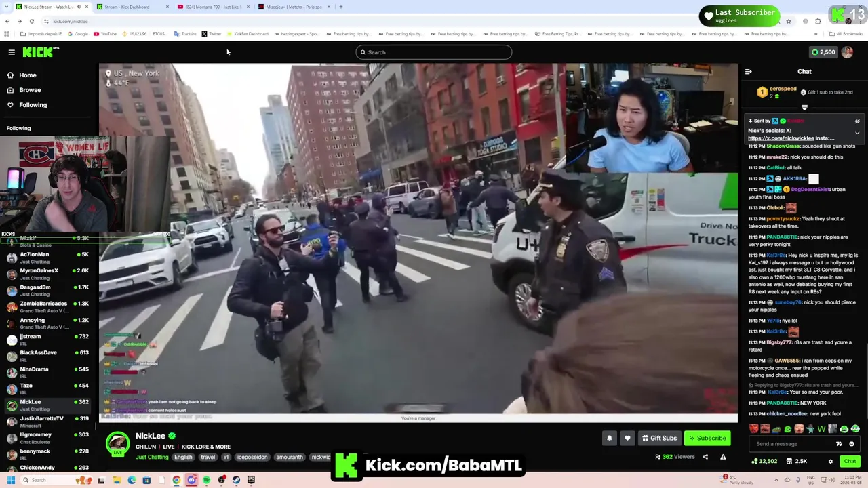Bookmark this page with star icon

pyautogui.click(x=788, y=21)
